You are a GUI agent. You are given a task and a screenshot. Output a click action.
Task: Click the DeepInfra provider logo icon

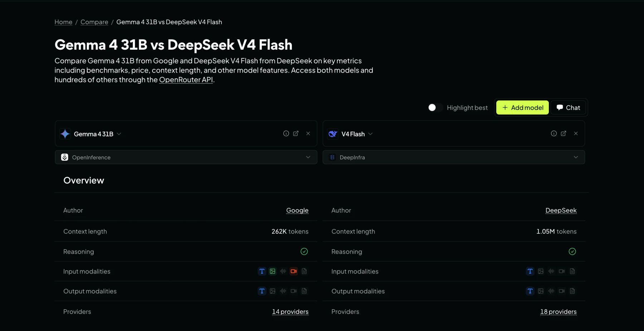coord(332,157)
